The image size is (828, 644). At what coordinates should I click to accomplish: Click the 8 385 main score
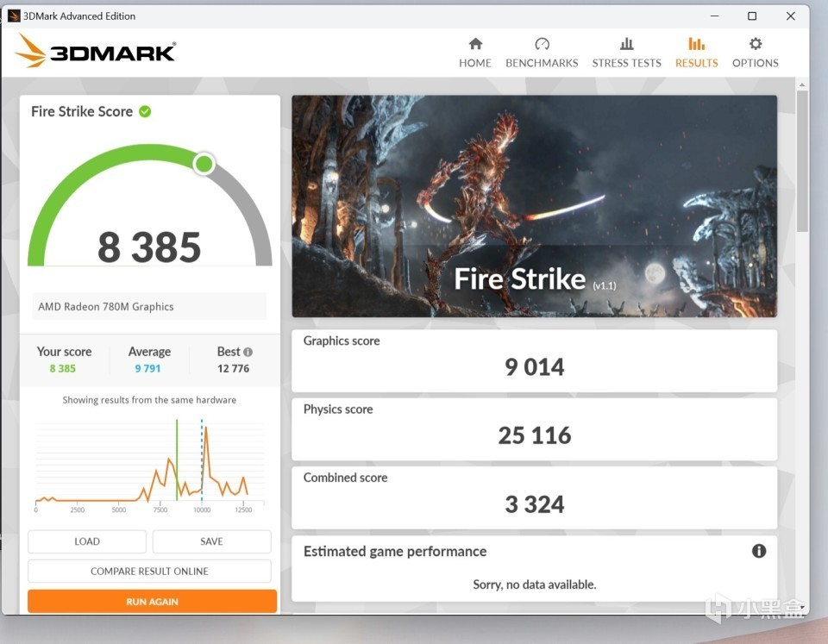[x=149, y=247]
